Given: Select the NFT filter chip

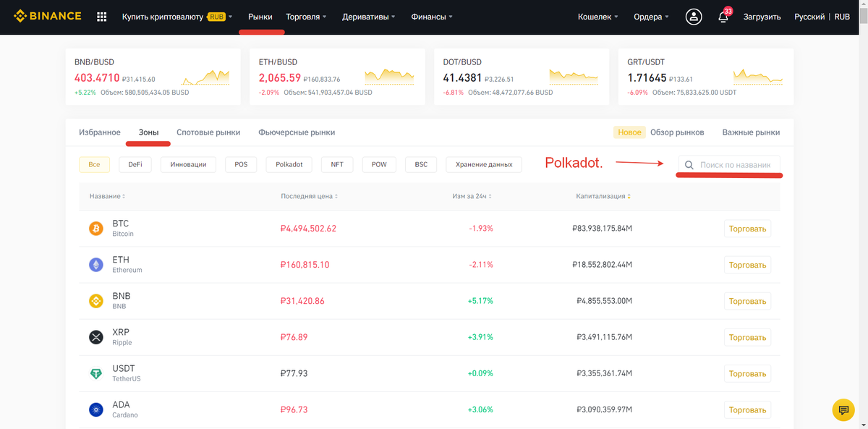Looking at the screenshot, I should click(x=337, y=164).
